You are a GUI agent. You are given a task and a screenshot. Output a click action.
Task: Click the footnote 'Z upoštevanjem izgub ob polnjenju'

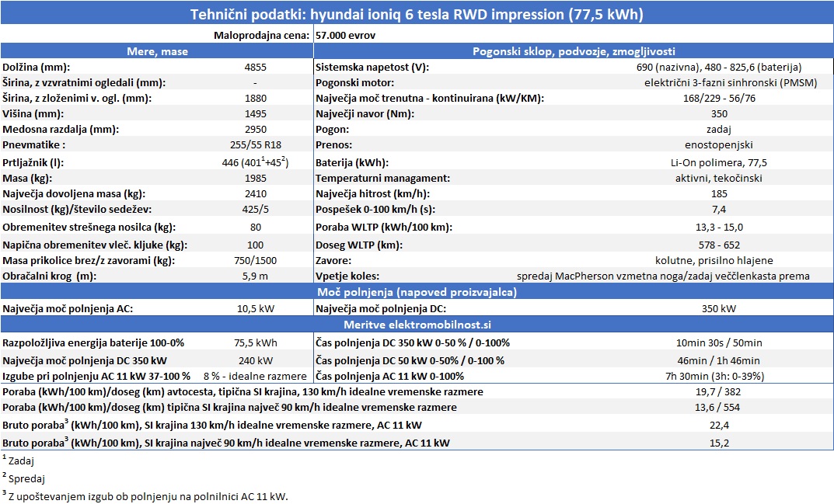[x=87, y=496]
